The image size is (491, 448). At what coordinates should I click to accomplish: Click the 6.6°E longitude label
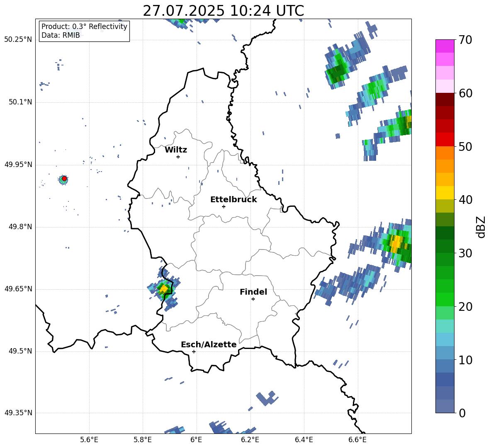pos(357,440)
